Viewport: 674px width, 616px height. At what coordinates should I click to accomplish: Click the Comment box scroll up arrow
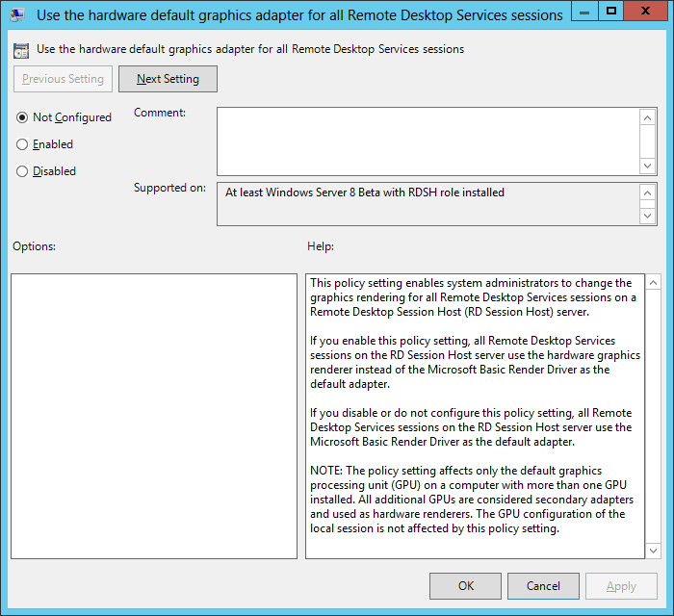point(648,116)
